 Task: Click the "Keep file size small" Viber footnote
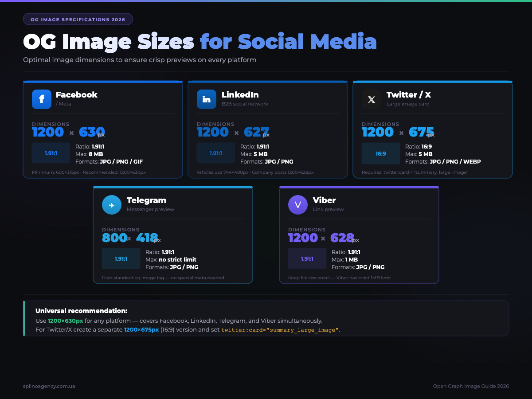click(340, 278)
